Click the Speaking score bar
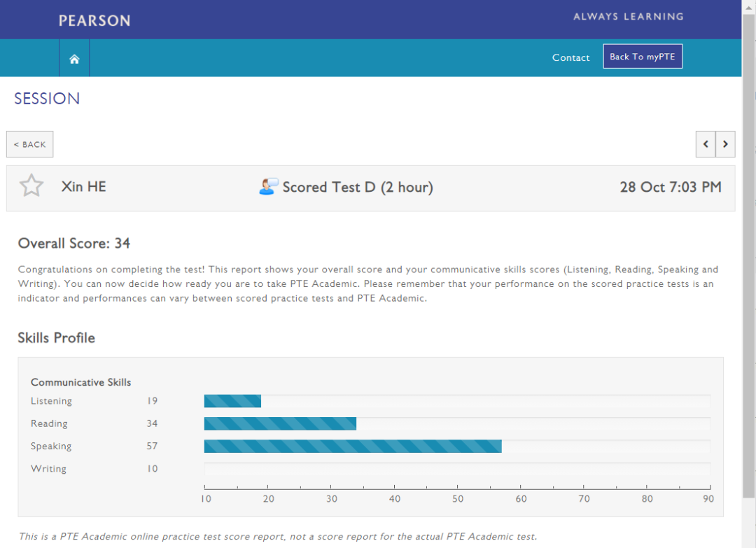This screenshot has width=756, height=548. pyautogui.click(x=353, y=447)
